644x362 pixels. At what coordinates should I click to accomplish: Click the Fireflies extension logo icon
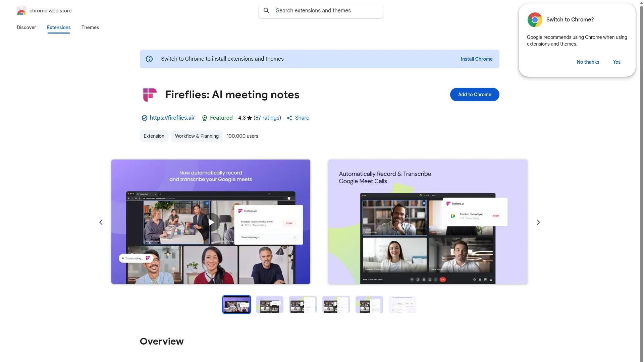(150, 95)
